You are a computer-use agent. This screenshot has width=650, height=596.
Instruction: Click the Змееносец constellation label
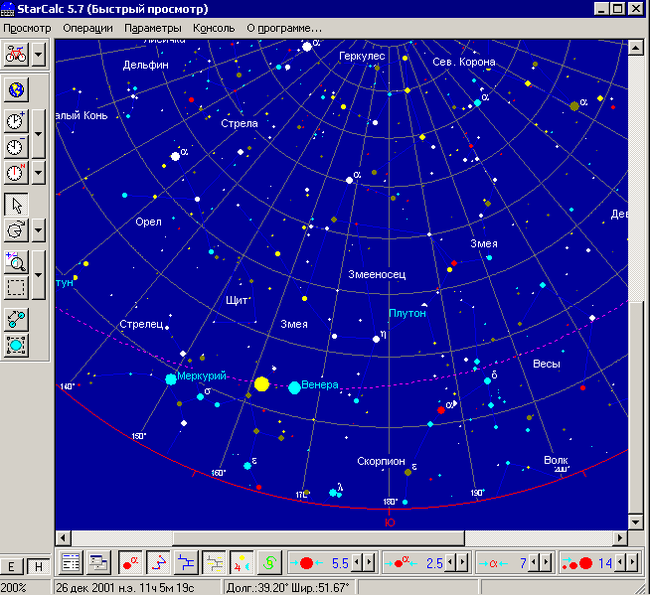coord(377,274)
